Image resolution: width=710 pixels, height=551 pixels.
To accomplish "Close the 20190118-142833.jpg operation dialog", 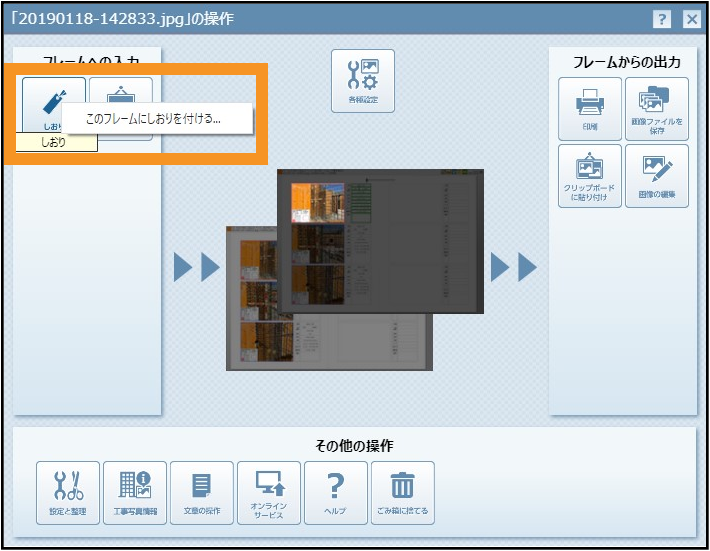I will tap(692, 19).
